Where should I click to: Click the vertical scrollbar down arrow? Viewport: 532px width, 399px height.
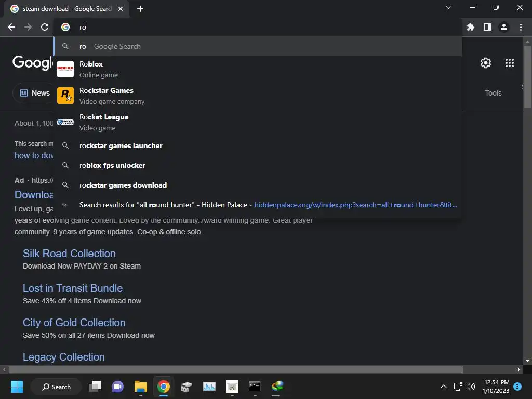tap(527, 361)
